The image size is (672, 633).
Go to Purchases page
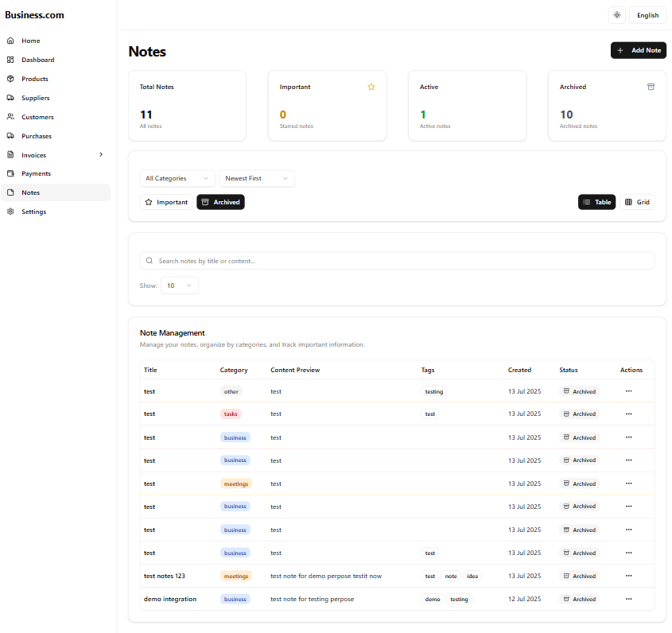point(56,136)
